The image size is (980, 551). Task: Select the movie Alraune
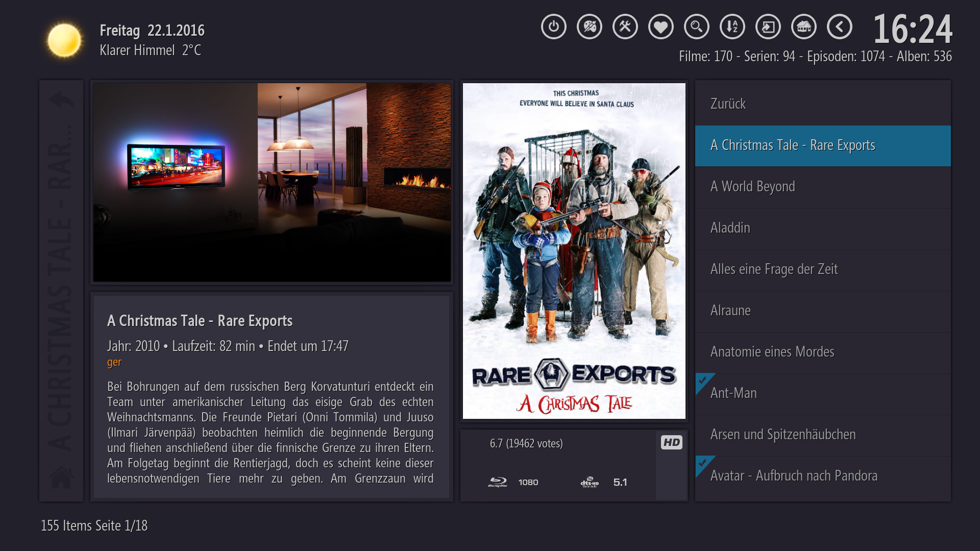click(x=823, y=311)
